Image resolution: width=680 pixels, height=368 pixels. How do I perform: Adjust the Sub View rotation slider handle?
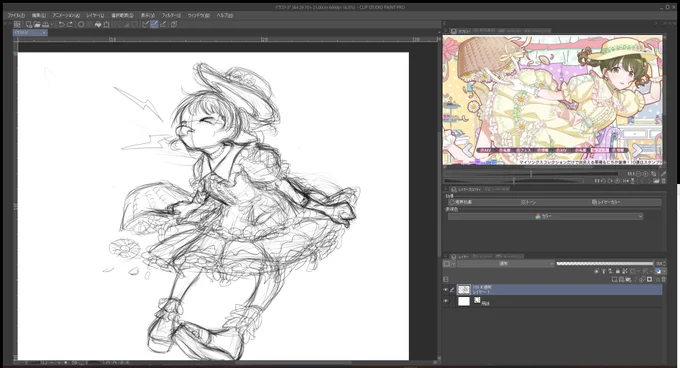(x=514, y=181)
